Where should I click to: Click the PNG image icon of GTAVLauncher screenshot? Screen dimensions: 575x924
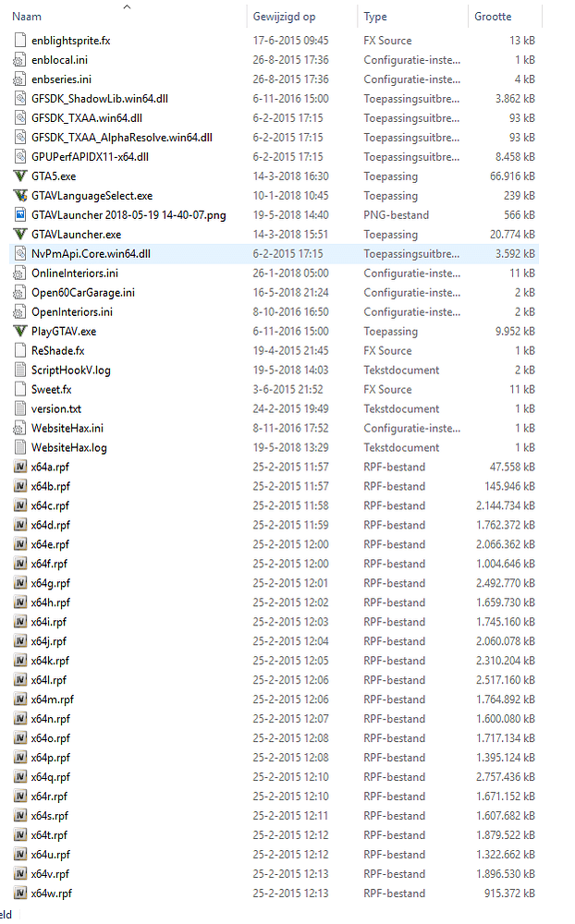point(20,215)
